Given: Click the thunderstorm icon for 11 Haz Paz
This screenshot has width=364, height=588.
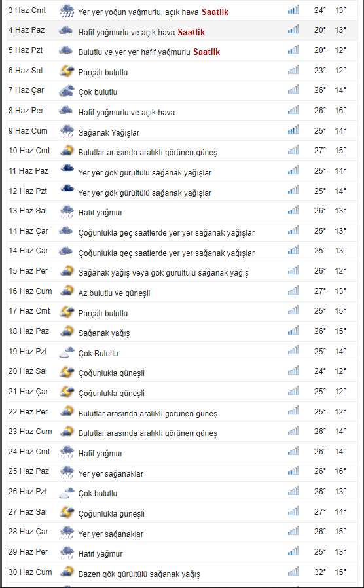Looking at the screenshot, I should pyautogui.click(x=67, y=168).
